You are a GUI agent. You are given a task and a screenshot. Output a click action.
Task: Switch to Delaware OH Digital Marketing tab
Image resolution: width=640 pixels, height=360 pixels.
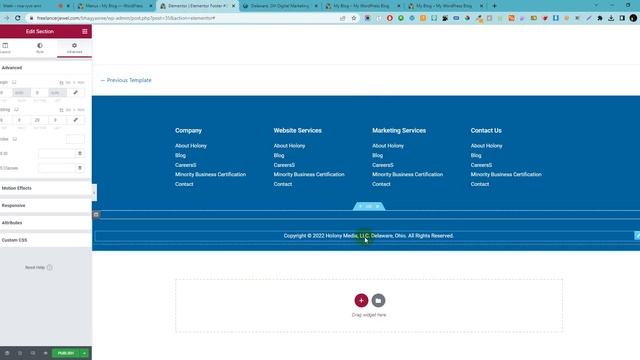(280, 6)
